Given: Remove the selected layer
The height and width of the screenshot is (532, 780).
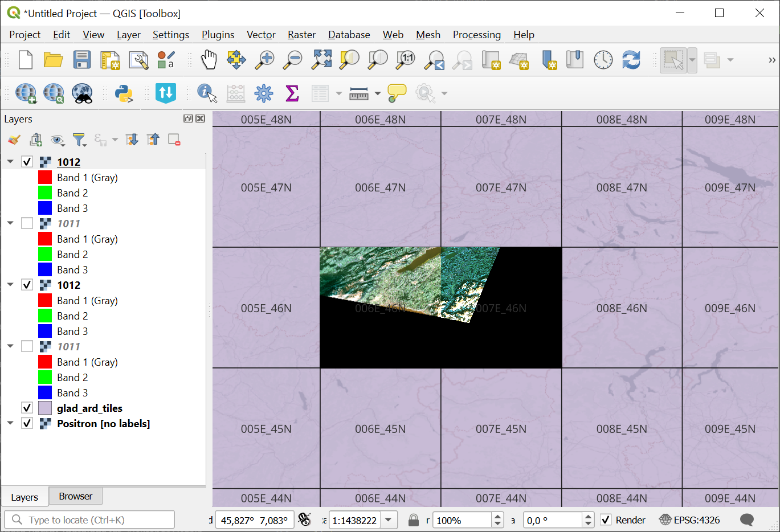Looking at the screenshot, I should [x=174, y=140].
